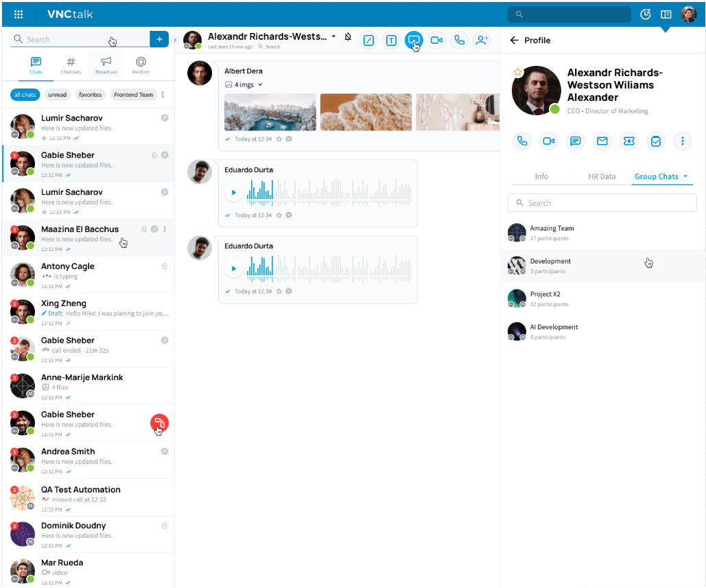Start screen share from the chat header
706x588 pixels.
coord(413,40)
